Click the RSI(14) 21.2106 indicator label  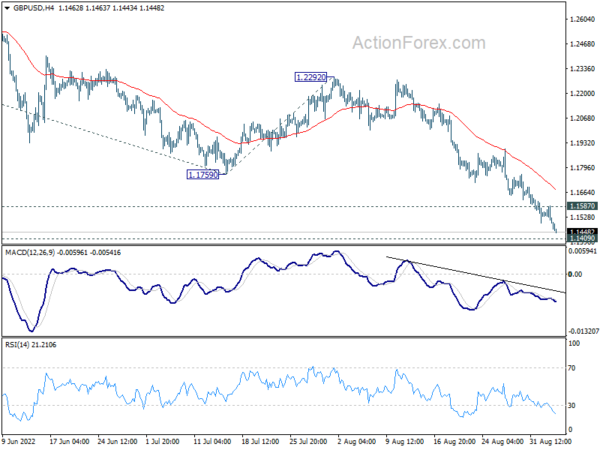pos(31,345)
